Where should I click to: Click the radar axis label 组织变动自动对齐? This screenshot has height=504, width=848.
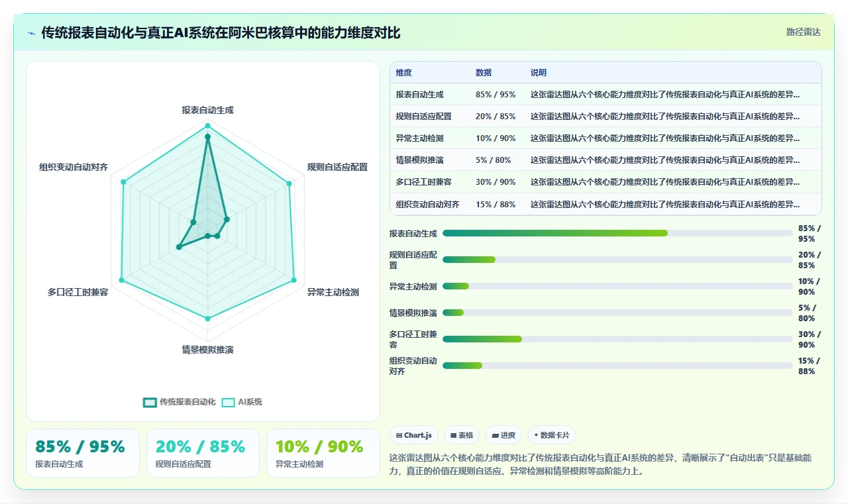click(74, 167)
